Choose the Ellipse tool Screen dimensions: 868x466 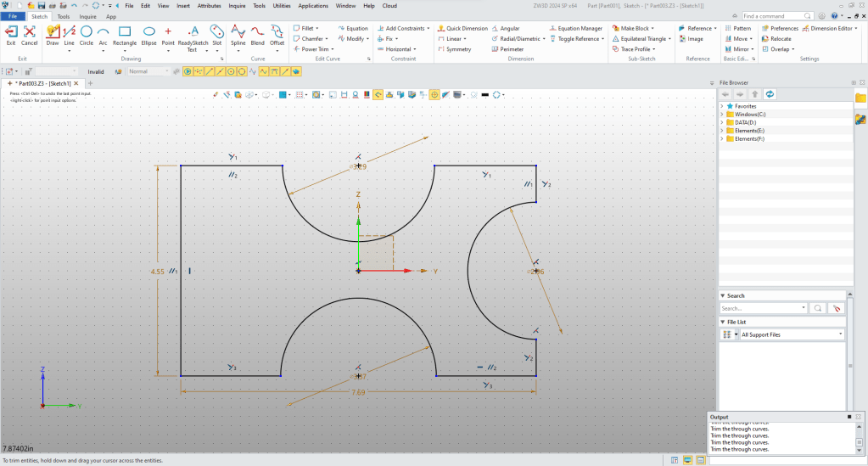pyautogui.click(x=148, y=32)
